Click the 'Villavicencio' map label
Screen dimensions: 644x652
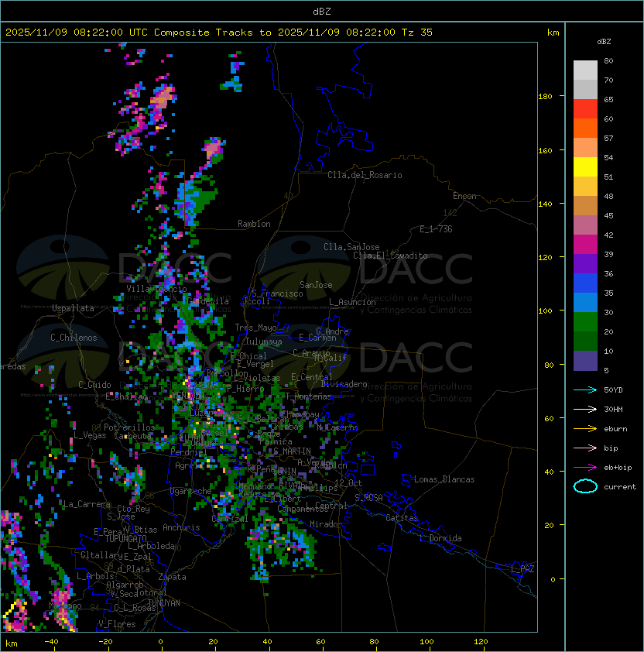tap(156, 289)
